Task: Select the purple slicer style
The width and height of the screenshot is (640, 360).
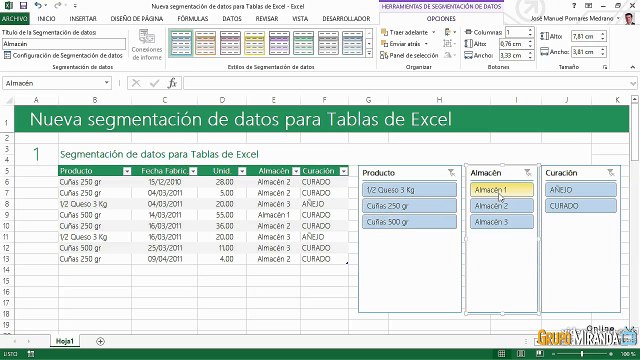Action: (x=279, y=43)
